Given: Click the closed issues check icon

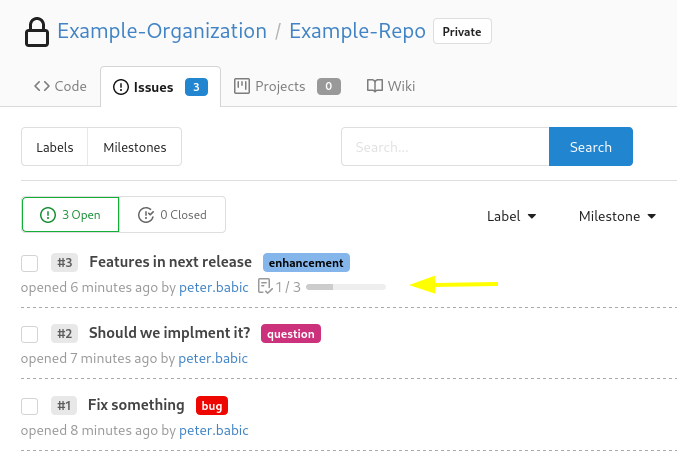Looking at the screenshot, I should point(146,215).
